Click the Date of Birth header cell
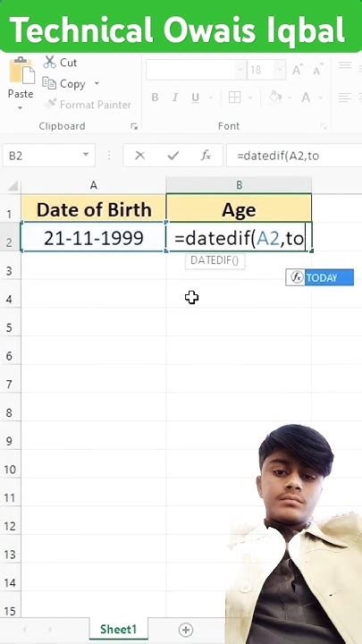362x644 pixels. [94, 208]
